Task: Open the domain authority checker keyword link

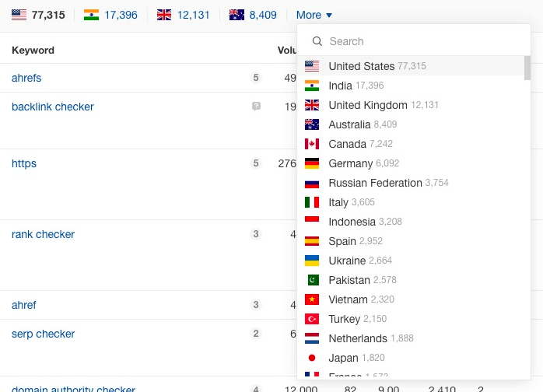Action: point(73,389)
